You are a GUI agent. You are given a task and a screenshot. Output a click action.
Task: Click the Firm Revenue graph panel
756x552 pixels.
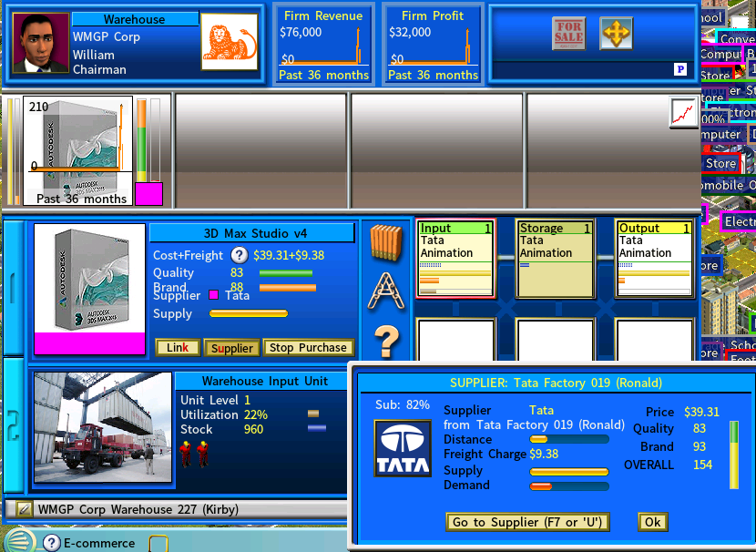[323, 45]
